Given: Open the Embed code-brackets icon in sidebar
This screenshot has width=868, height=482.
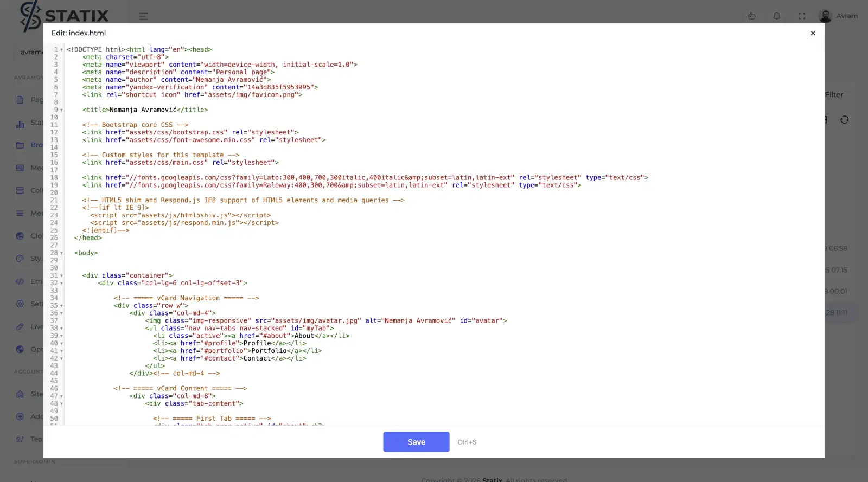Looking at the screenshot, I should pos(20,281).
